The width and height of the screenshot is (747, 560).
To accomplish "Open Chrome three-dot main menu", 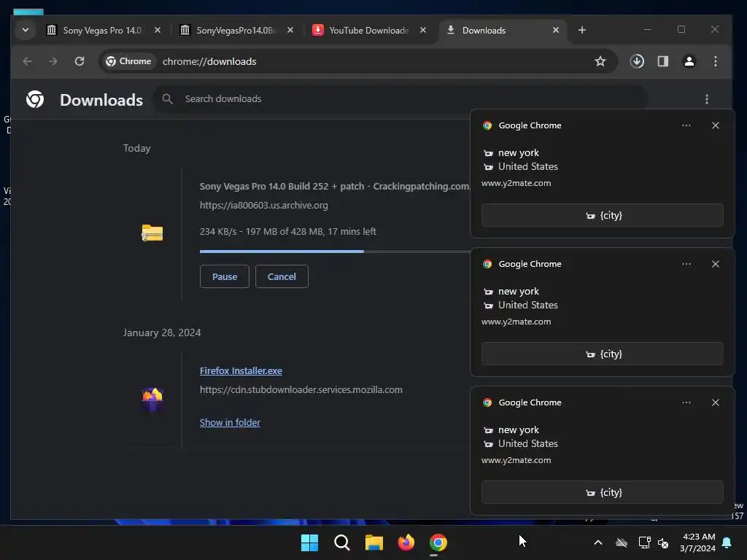I will coord(715,61).
